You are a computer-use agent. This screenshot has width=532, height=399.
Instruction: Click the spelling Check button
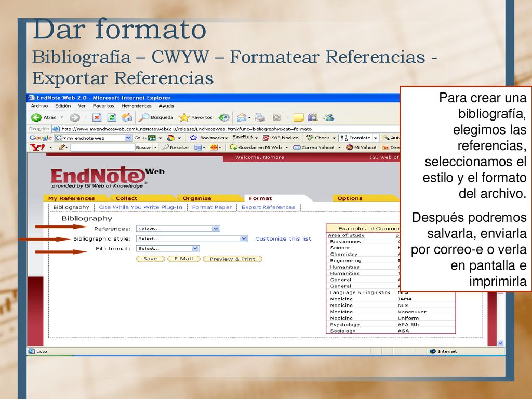click(x=317, y=138)
